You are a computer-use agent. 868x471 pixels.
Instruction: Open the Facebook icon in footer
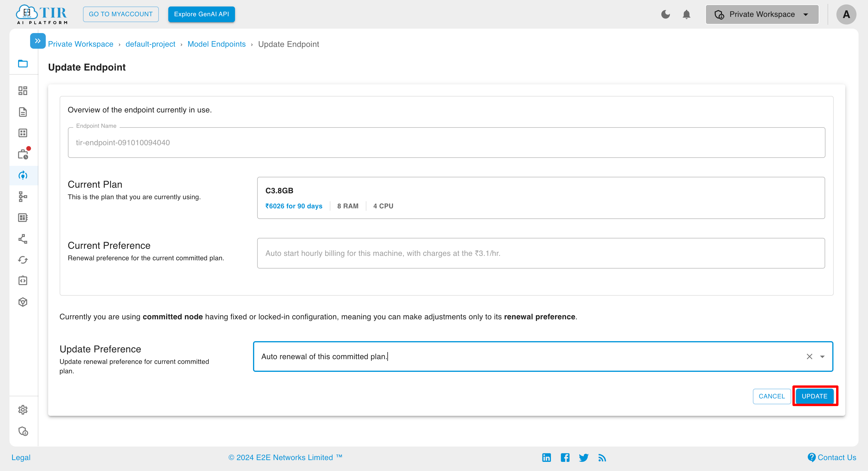(565, 457)
